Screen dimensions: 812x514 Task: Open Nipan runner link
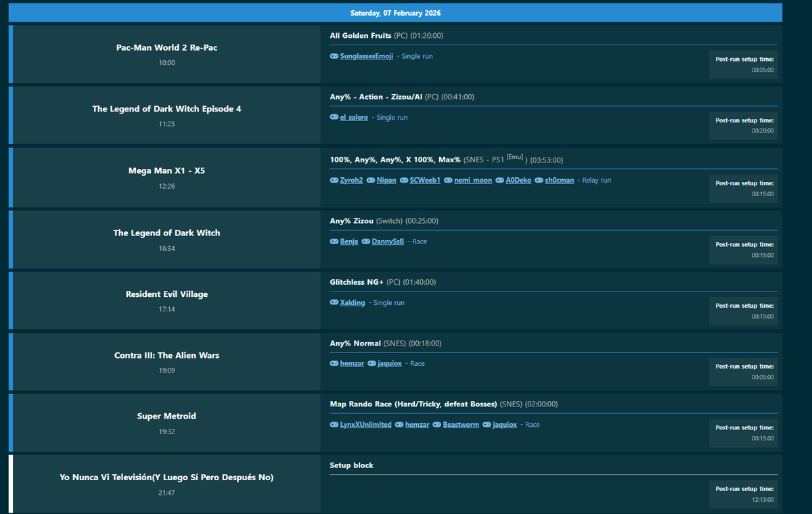click(386, 181)
